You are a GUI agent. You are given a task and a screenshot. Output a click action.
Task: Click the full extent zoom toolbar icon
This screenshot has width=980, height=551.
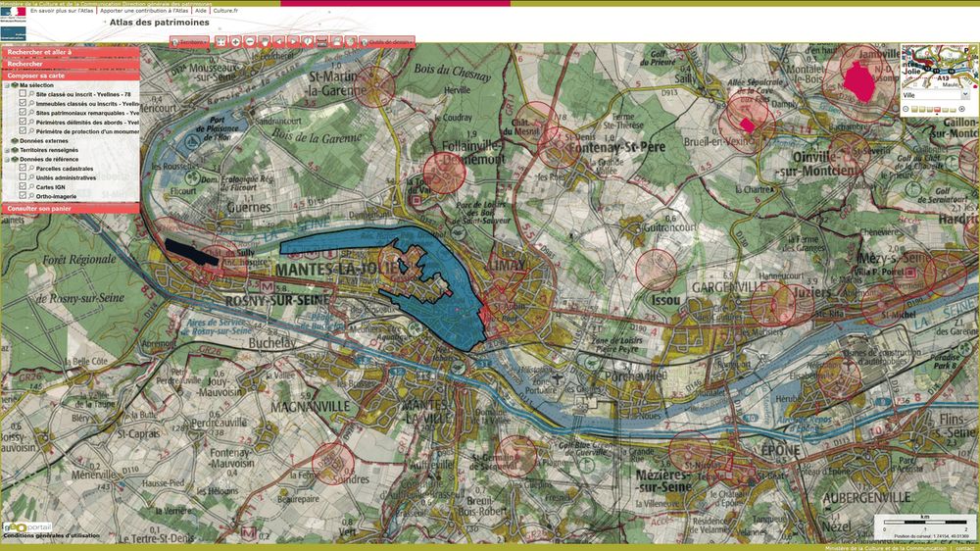click(x=220, y=41)
